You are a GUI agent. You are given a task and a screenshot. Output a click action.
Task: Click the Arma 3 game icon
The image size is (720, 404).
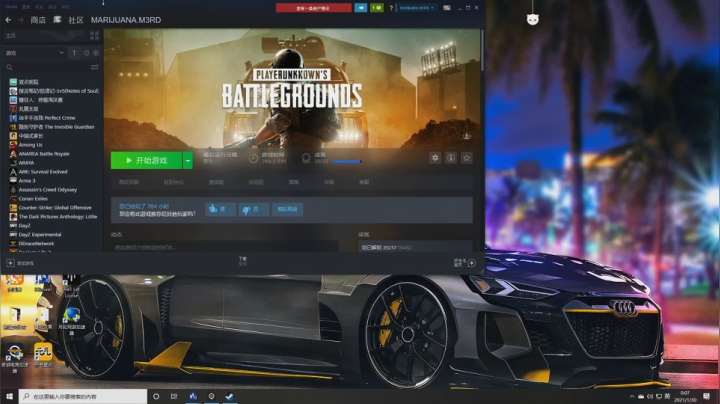13,180
